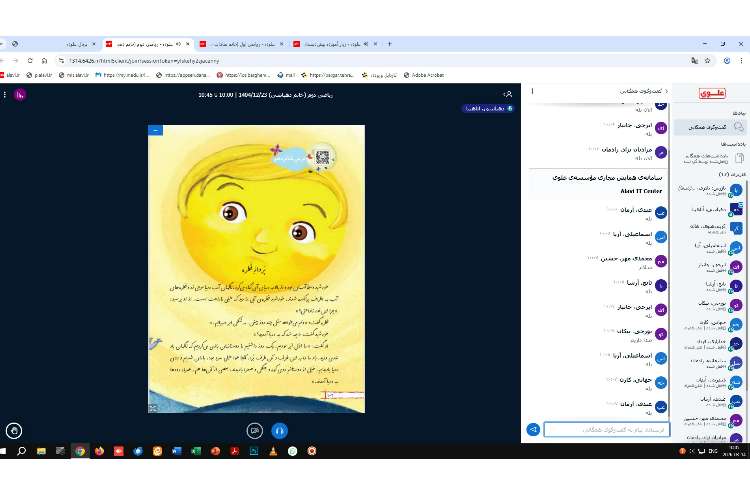Open Excel from the taskbar

[196, 451]
